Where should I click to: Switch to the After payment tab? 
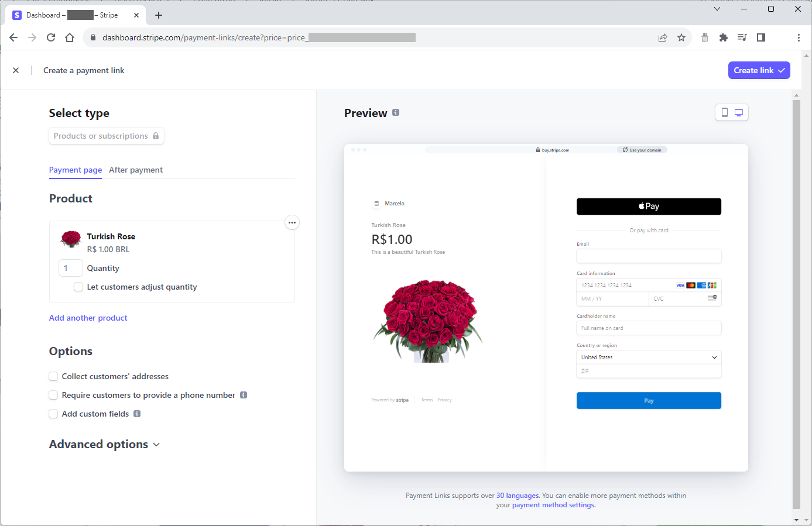tap(136, 170)
